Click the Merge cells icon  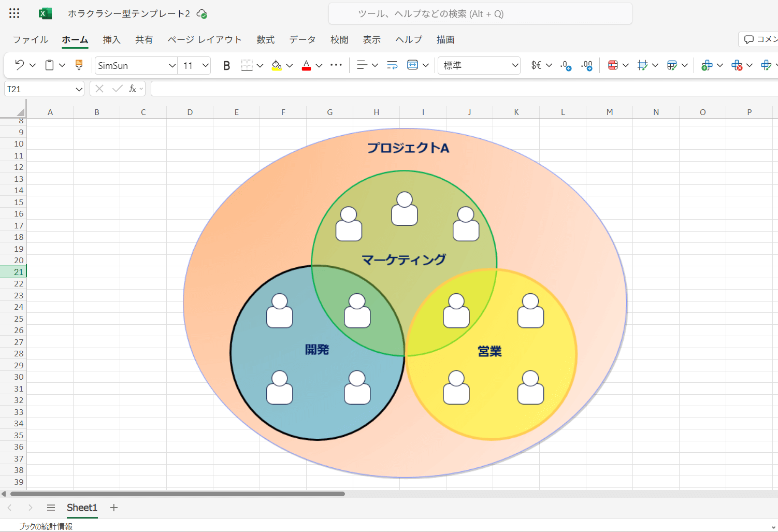pyautogui.click(x=412, y=65)
